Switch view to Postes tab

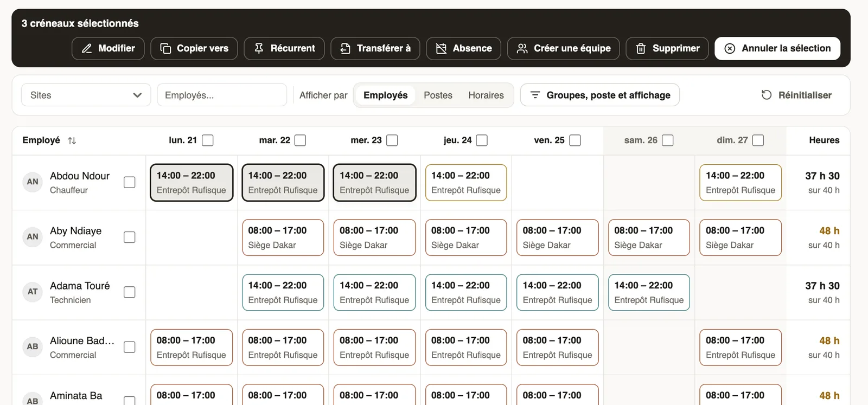(x=438, y=95)
